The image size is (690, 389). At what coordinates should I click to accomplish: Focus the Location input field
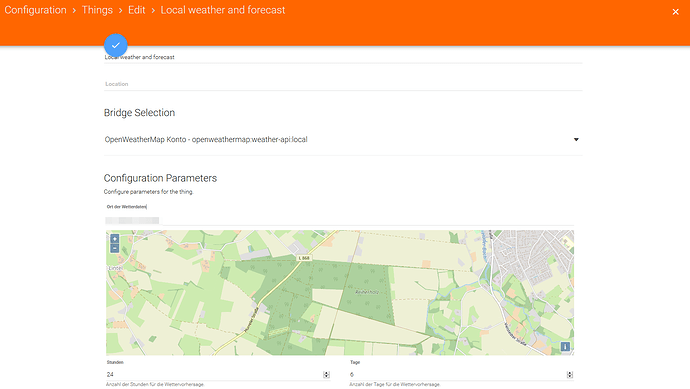click(343, 84)
